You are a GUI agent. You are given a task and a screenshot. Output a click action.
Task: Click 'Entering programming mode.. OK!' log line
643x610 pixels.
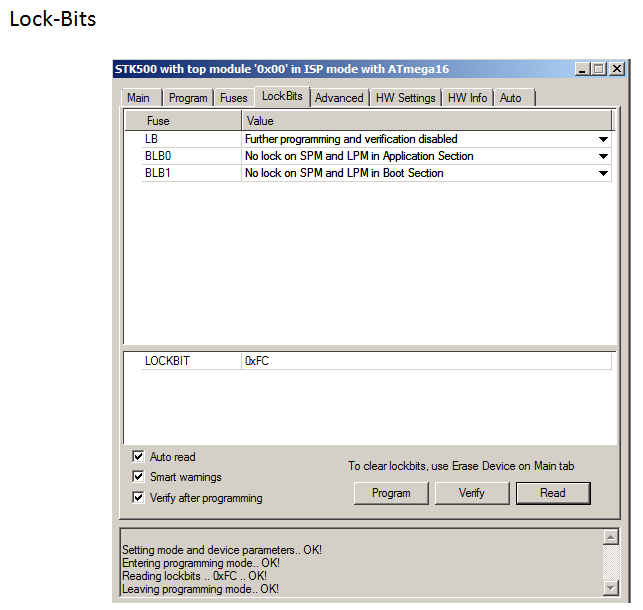(x=201, y=563)
